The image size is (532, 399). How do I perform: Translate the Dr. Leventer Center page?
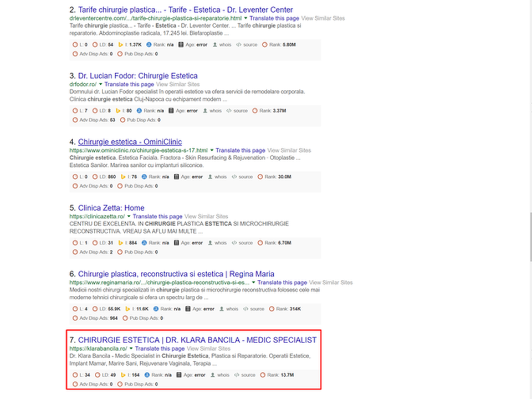click(274, 18)
